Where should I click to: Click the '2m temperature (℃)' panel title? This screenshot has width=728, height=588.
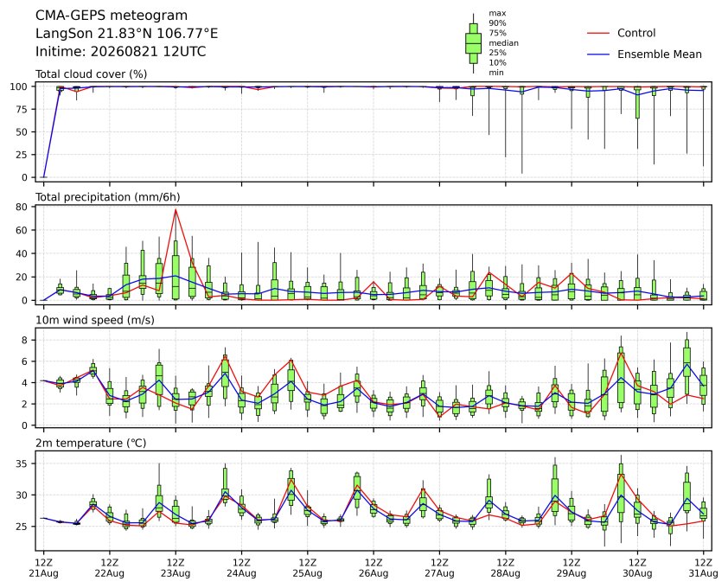point(91,443)
